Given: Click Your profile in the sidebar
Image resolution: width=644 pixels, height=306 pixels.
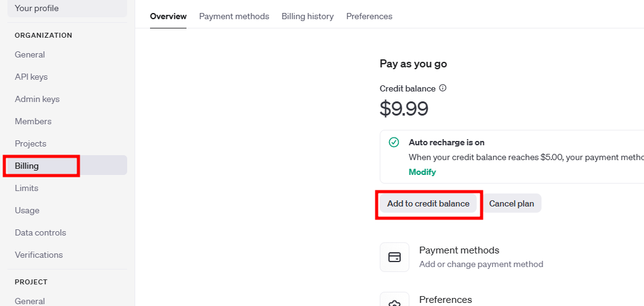Looking at the screenshot, I should click(x=36, y=8).
